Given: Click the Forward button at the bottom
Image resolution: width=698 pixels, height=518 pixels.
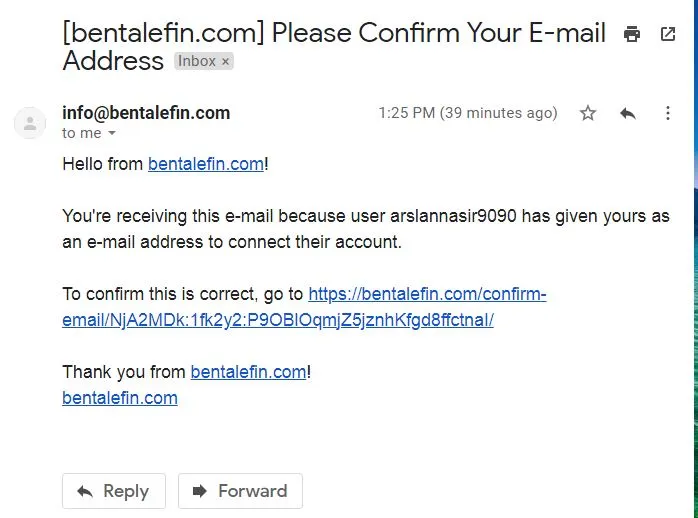Looking at the screenshot, I should [x=240, y=491].
